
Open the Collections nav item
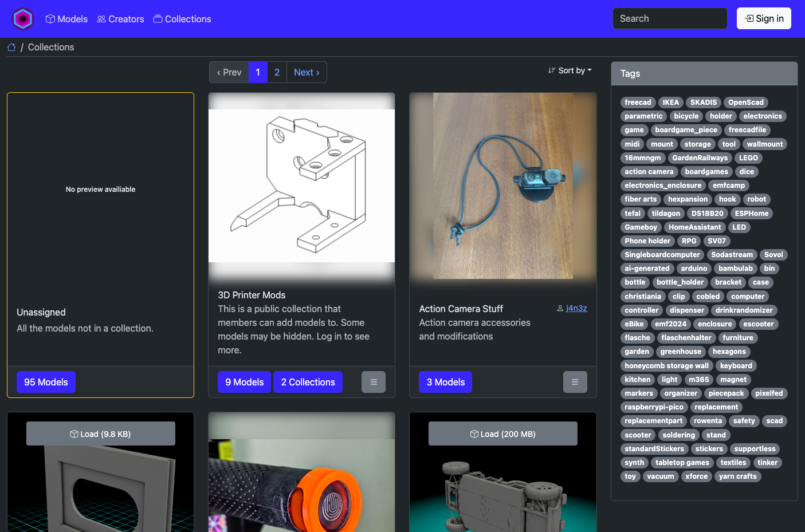tap(182, 19)
